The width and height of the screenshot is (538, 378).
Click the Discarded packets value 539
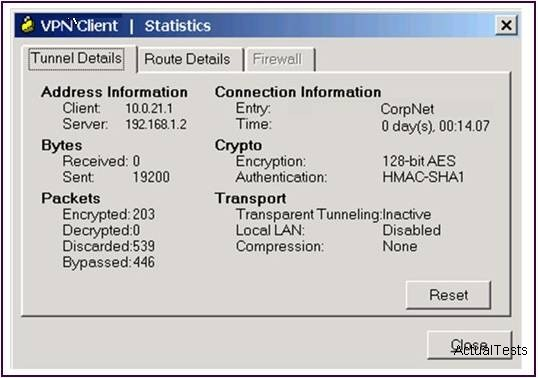point(144,246)
